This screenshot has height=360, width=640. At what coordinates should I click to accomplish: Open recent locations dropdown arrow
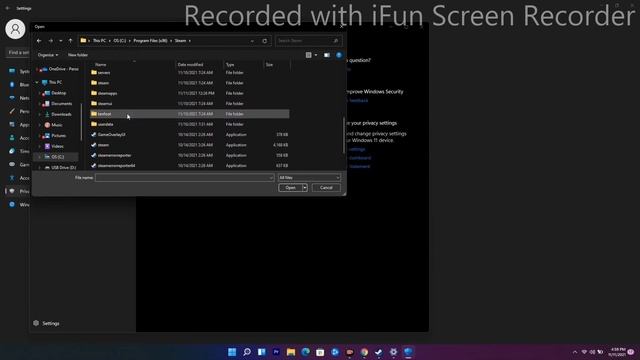coord(61,41)
